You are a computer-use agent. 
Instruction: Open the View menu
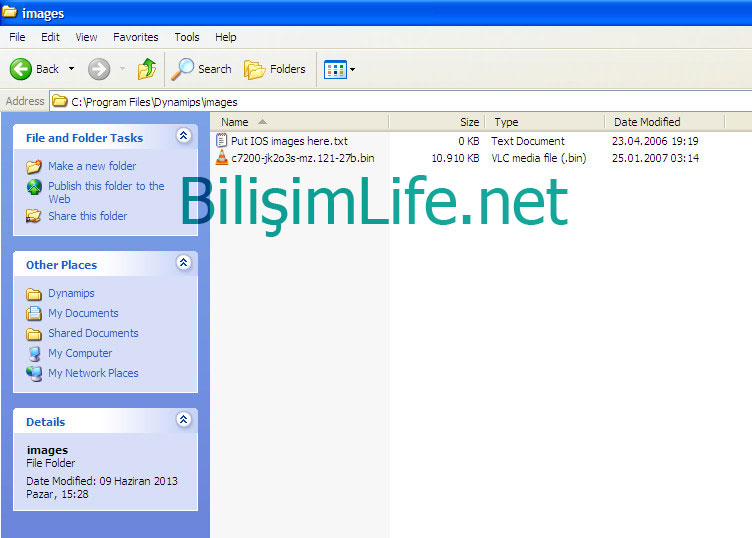coord(86,37)
